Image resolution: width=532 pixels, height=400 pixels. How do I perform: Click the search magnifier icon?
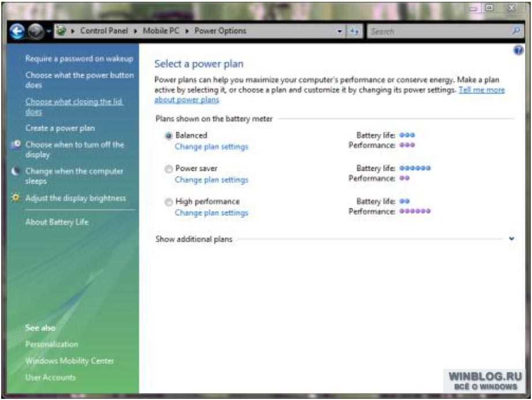pyautogui.click(x=516, y=31)
